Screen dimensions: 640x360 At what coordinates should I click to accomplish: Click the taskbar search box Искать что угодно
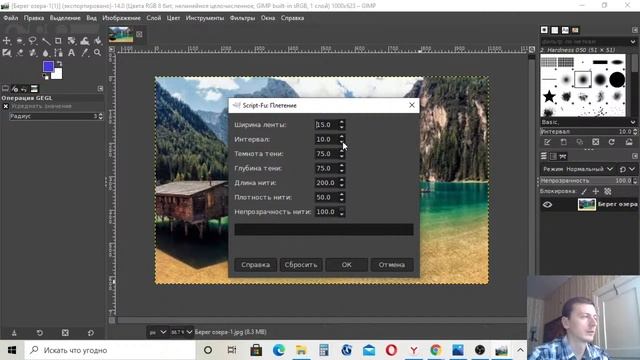110,350
